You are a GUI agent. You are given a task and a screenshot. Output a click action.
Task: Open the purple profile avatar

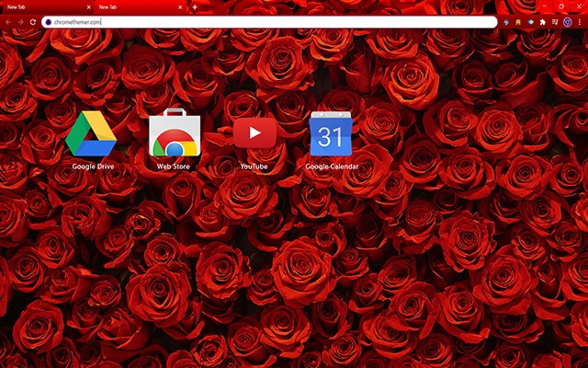coord(568,22)
